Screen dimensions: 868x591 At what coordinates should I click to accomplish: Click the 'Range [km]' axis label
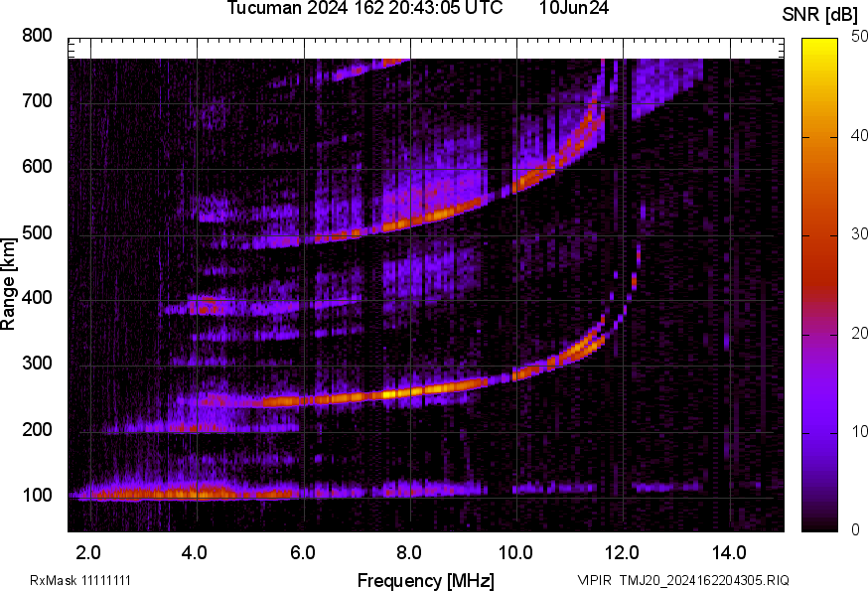[8, 284]
